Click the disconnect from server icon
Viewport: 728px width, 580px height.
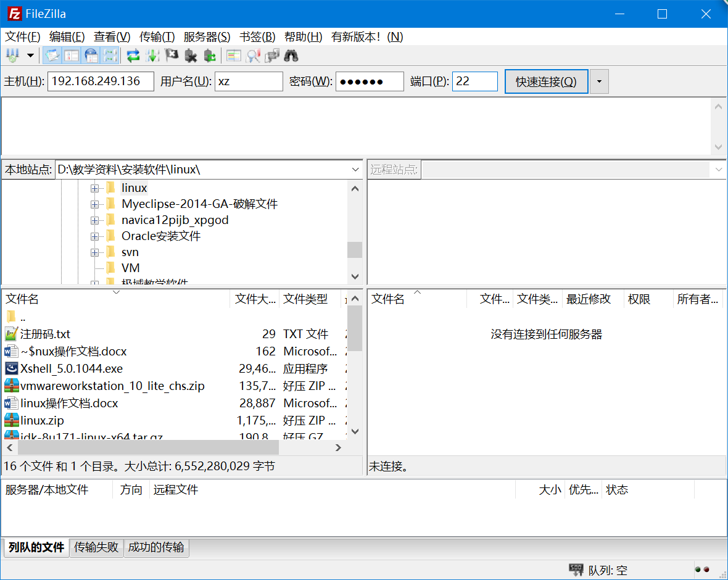pyautogui.click(x=191, y=56)
